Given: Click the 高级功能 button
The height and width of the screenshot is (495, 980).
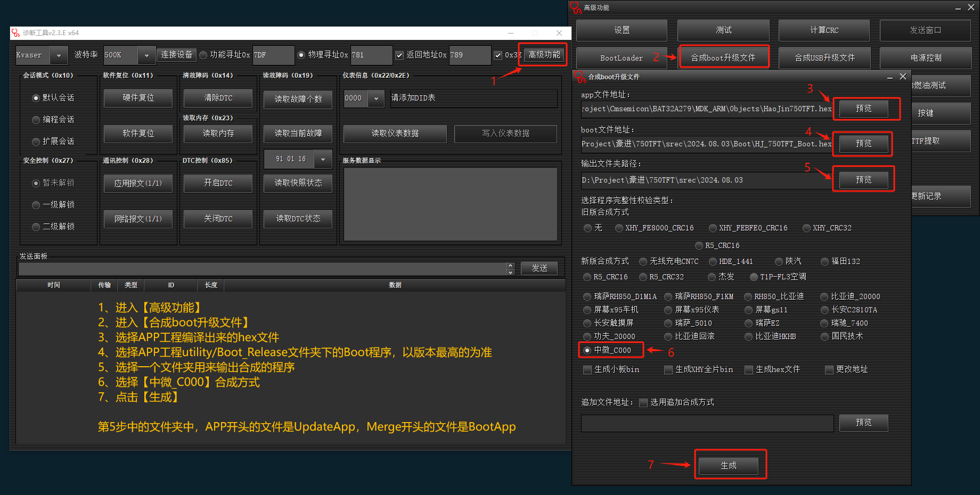Looking at the screenshot, I should [x=544, y=55].
